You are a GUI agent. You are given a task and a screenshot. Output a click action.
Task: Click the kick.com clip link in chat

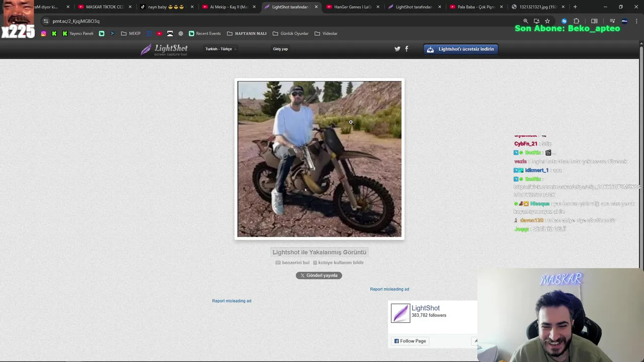point(577,191)
